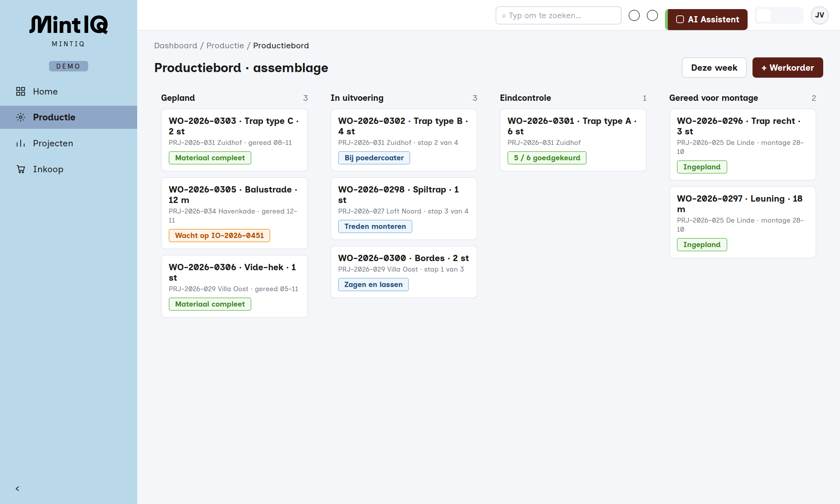The width and height of the screenshot is (840, 504).
Task: Create a new Werkorder
Action: click(787, 68)
